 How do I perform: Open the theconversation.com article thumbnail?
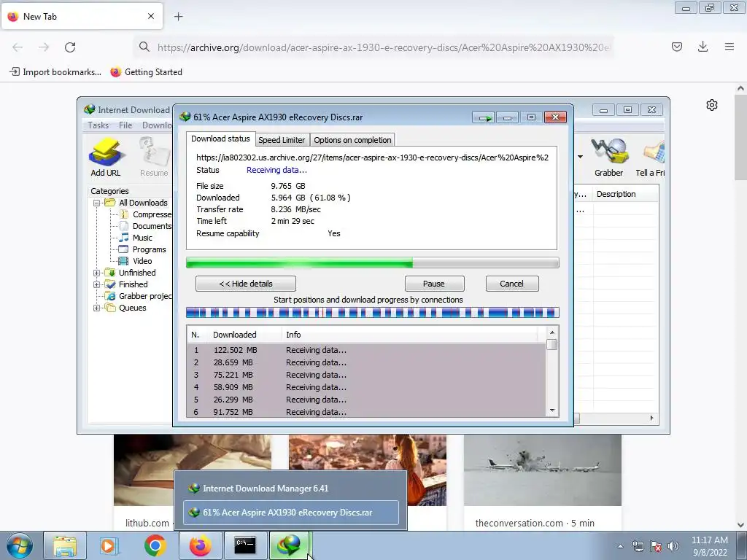pyautogui.click(x=543, y=470)
